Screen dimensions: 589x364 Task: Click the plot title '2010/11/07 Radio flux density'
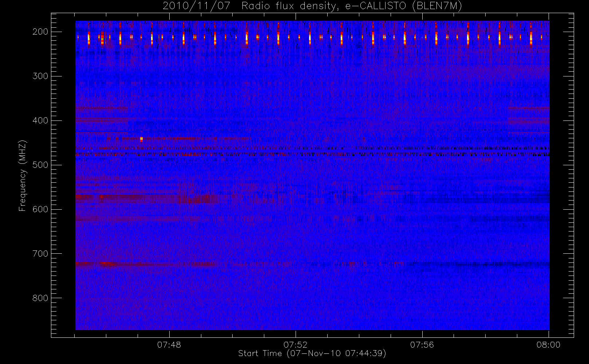coord(312,6)
